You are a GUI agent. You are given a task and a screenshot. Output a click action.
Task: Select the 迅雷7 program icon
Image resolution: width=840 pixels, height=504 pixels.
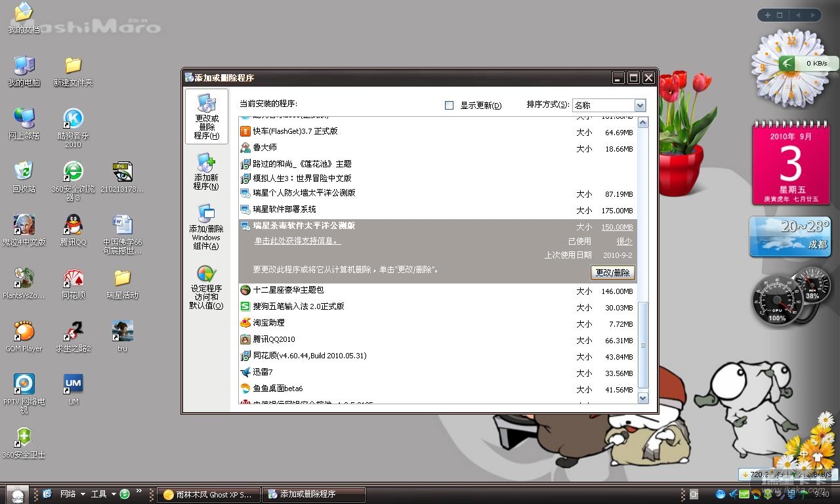click(245, 372)
